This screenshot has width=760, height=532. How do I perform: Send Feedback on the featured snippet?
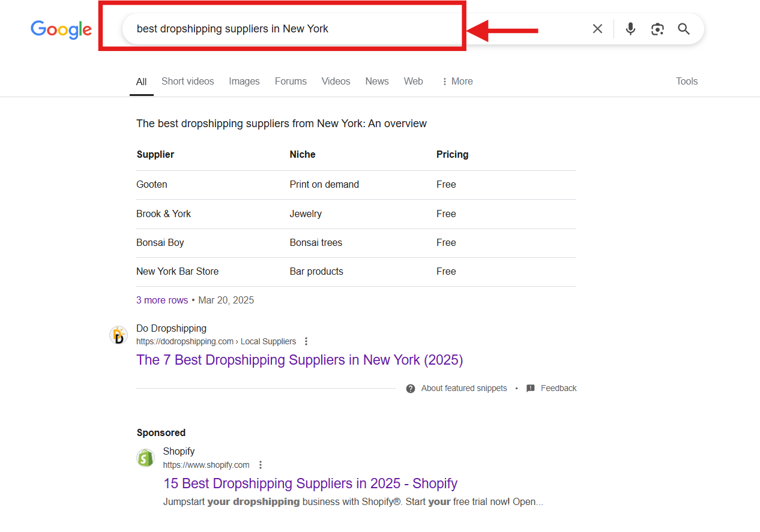coord(558,388)
